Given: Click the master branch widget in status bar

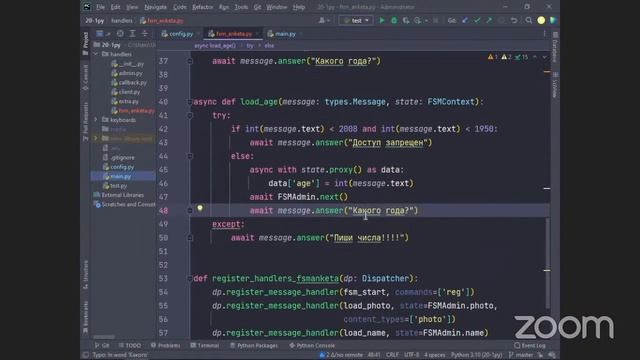Looking at the screenshot, I should point(521,355).
